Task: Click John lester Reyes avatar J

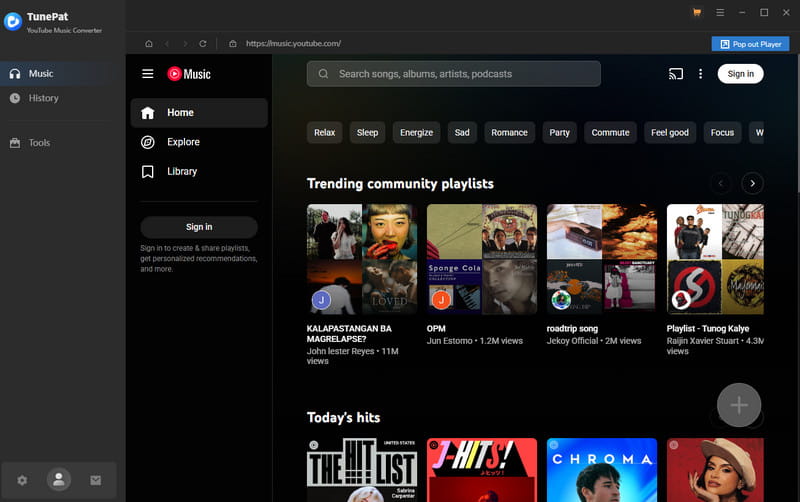Action: 321,300
